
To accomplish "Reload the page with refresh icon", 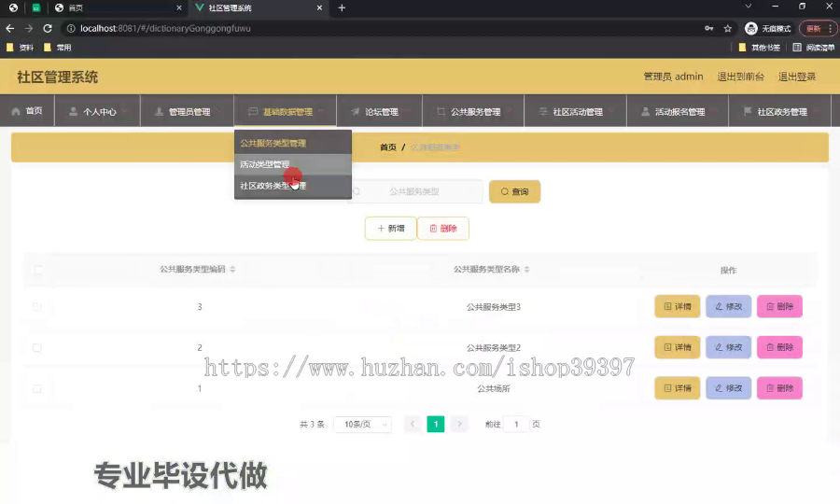I will pyautogui.click(x=48, y=28).
